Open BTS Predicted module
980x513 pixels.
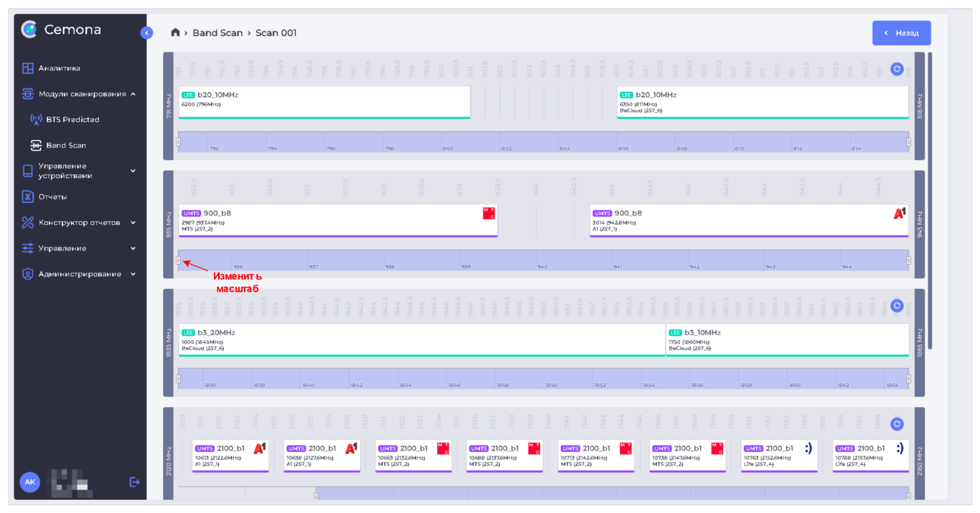(x=73, y=120)
